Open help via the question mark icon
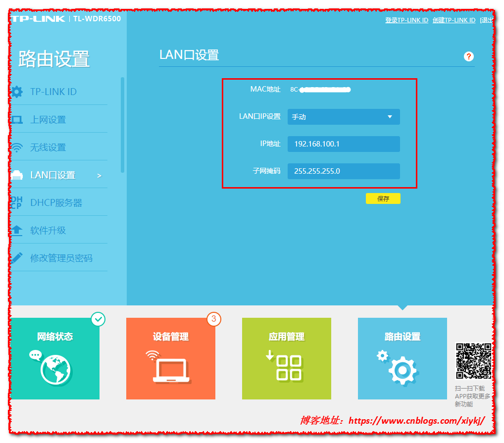Image resolution: width=504 pixels, height=443 pixels. click(468, 56)
